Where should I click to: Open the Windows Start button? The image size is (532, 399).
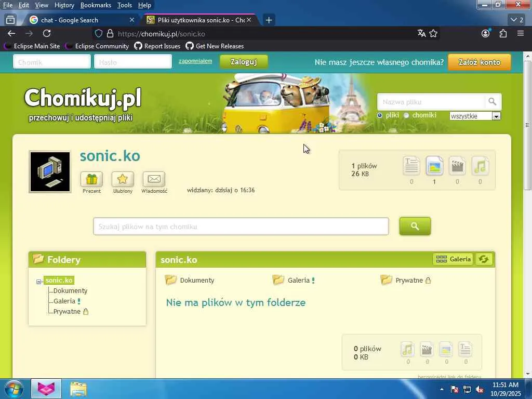14,389
